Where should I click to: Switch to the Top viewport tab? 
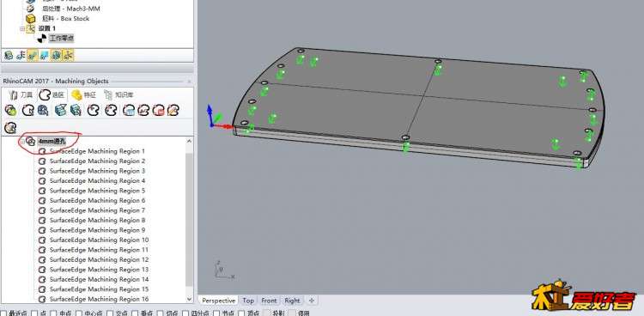(x=248, y=301)
